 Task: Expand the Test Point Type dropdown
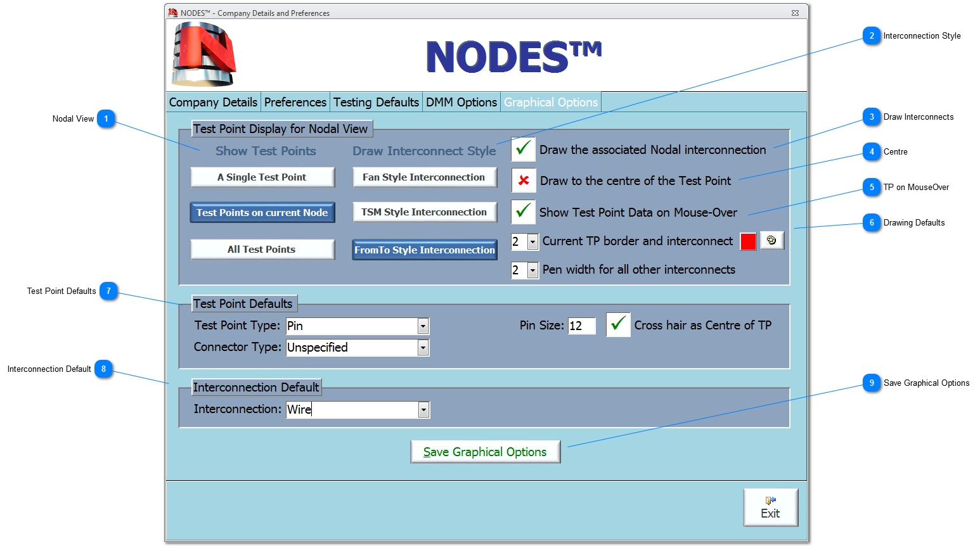click(423, 326)
